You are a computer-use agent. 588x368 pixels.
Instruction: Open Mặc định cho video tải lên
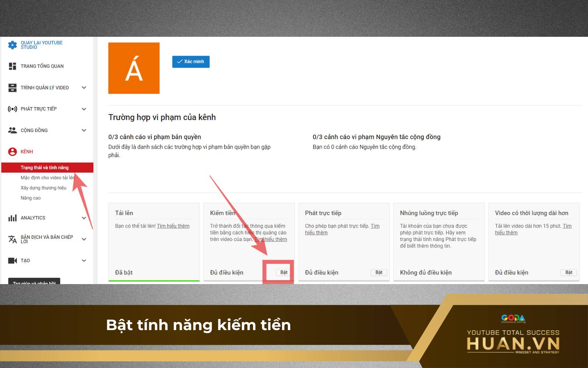[x=48, y=178]
